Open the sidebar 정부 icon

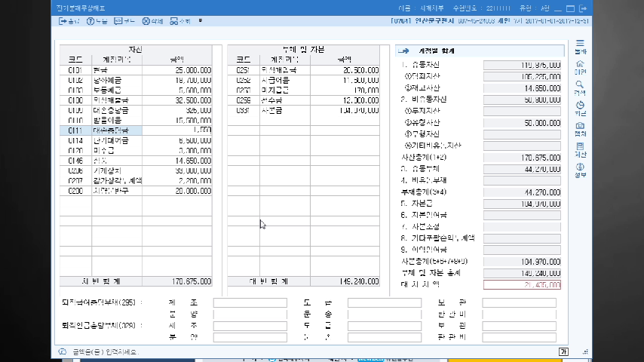pyautogui.click(x=580, y=170)
